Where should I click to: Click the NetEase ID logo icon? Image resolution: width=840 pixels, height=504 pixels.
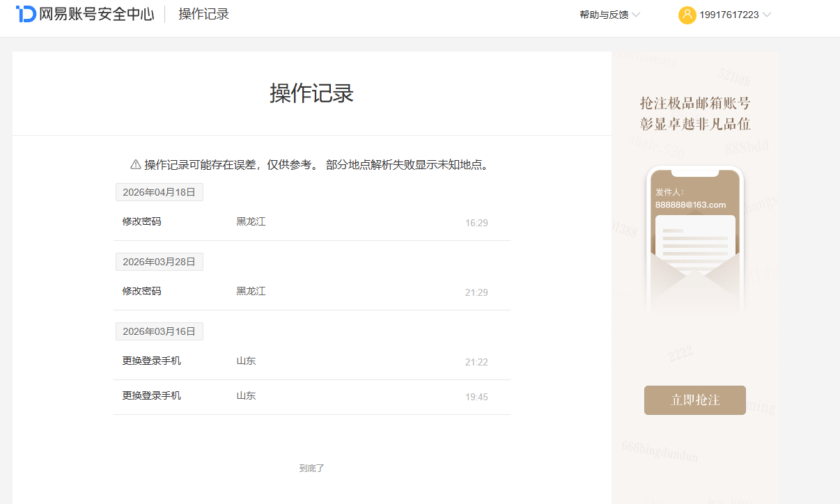pyautogui.click(x=26, y=14)
